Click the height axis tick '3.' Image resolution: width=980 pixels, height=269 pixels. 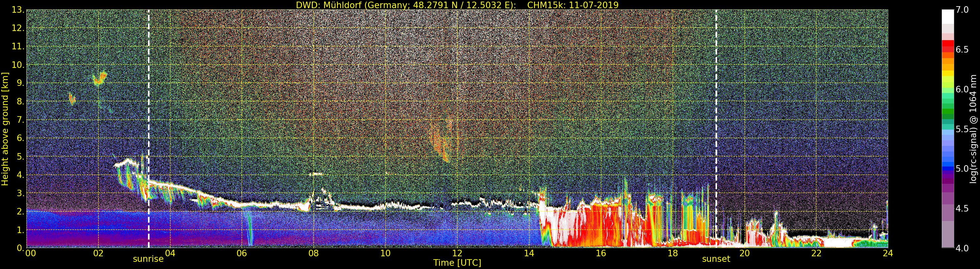coord(20,193)
